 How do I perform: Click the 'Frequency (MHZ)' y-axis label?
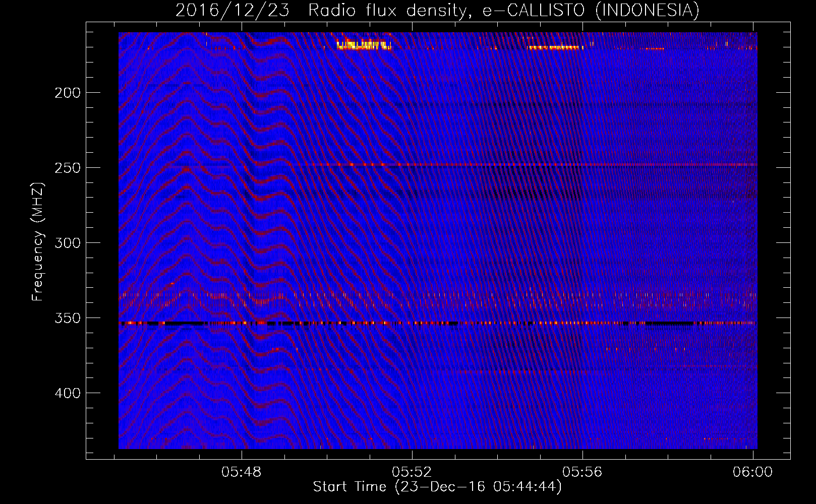point(38,241)
